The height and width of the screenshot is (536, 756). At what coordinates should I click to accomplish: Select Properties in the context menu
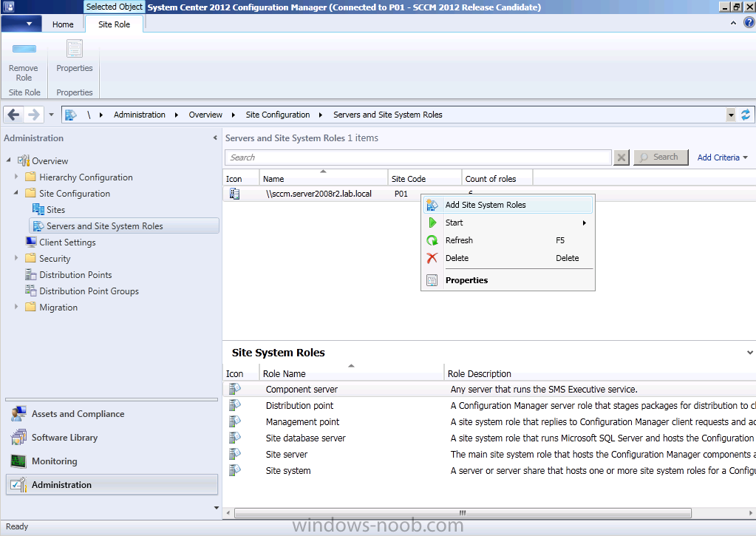point(508,280)
